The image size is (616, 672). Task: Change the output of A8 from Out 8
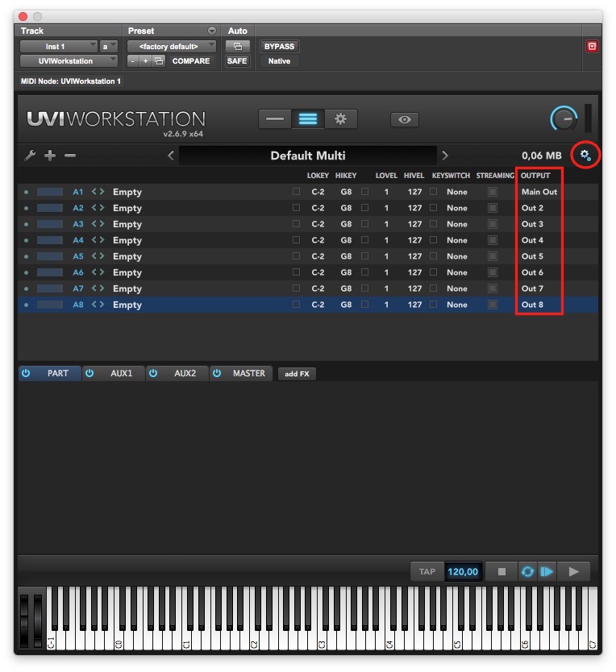click(532, 305)
